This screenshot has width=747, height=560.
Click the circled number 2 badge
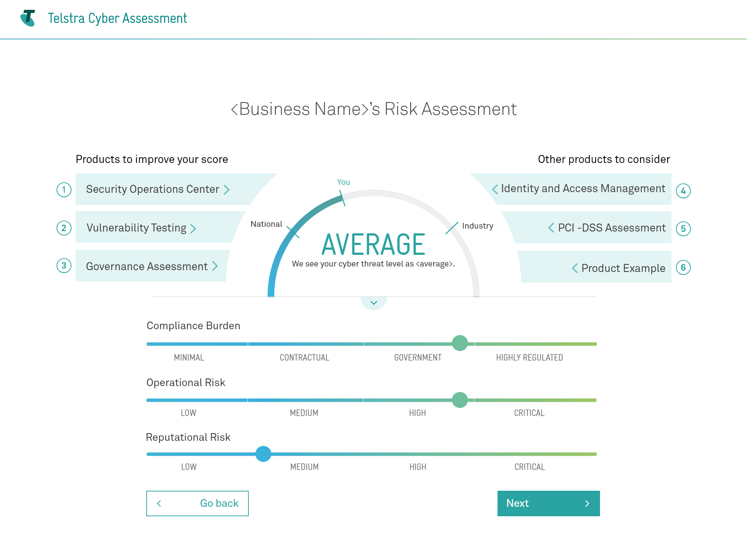pyautogui.click(x=64, y=228)
